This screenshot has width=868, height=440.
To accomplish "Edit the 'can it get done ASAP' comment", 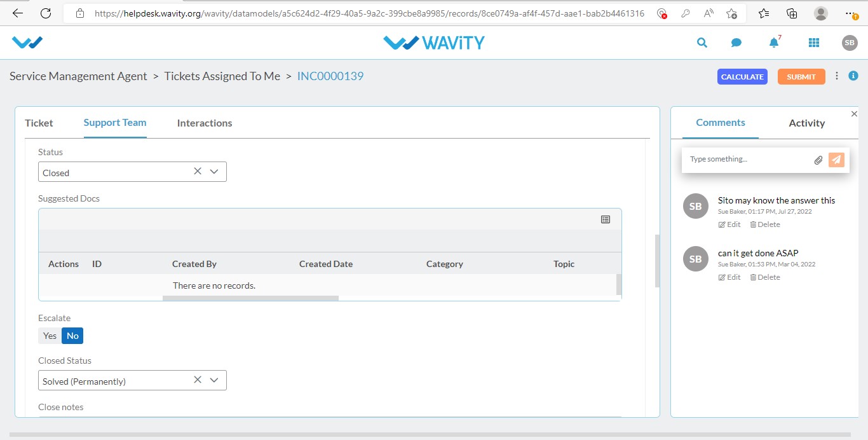I will point(729,277).
